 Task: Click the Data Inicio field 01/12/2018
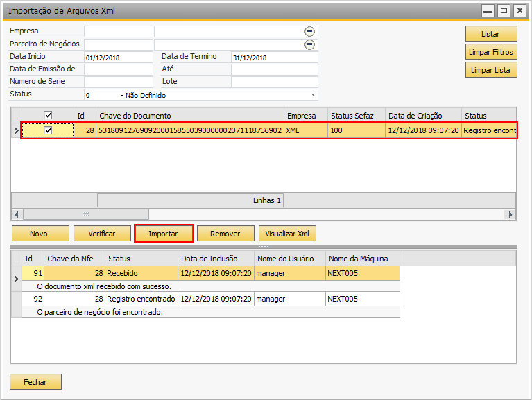(x=119, y=58)
